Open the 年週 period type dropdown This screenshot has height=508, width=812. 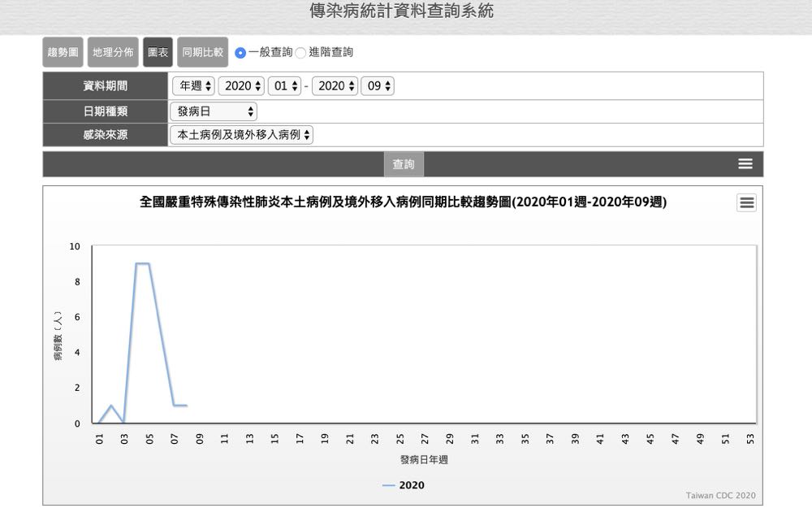193,86
